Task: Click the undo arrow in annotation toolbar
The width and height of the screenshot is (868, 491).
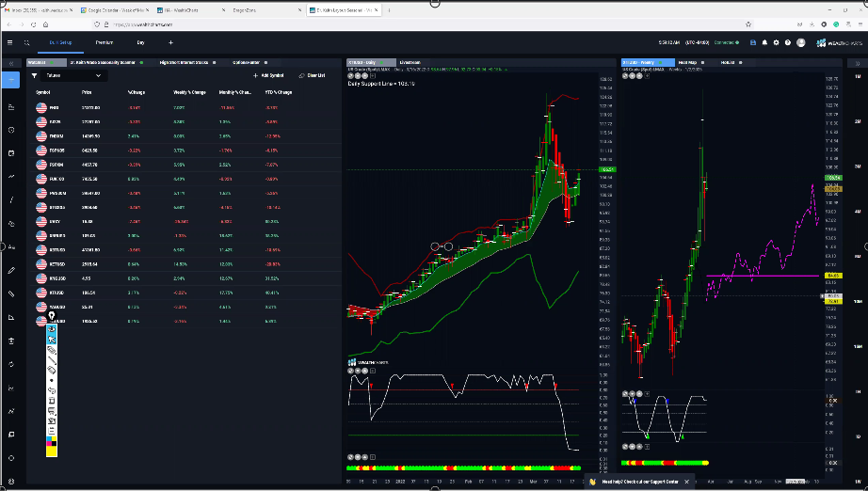Action: (52, 390)
